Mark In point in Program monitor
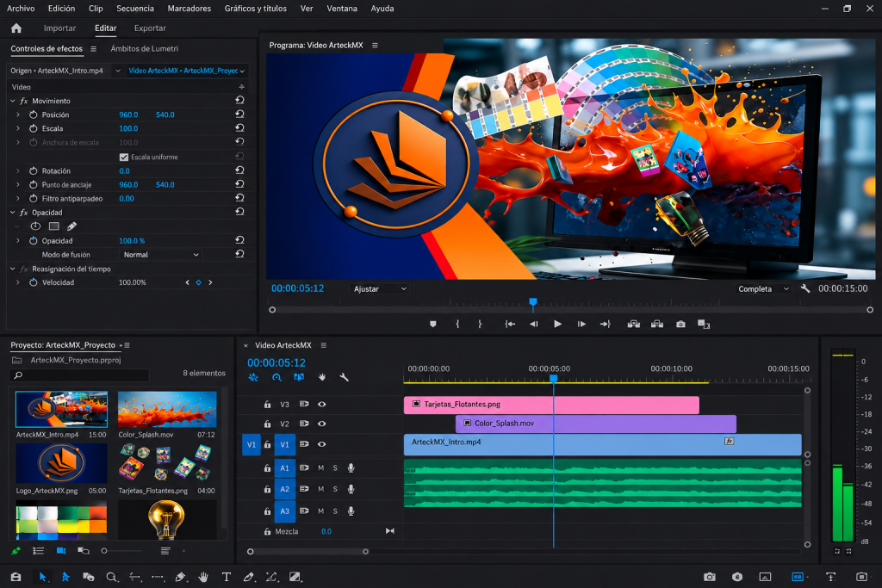Screen dimensions: 882x588 click(x=457, y=324)
